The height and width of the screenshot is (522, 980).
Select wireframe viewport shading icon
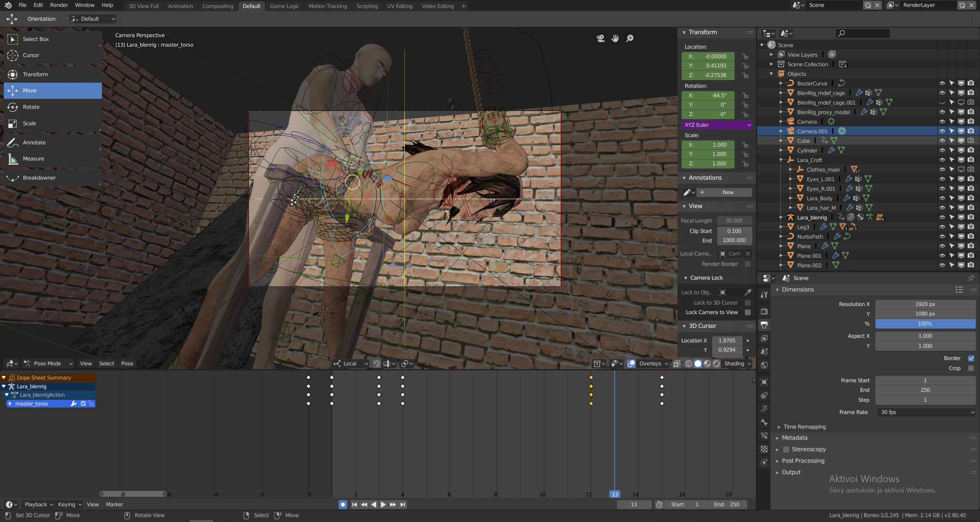(x=688, y=363)
